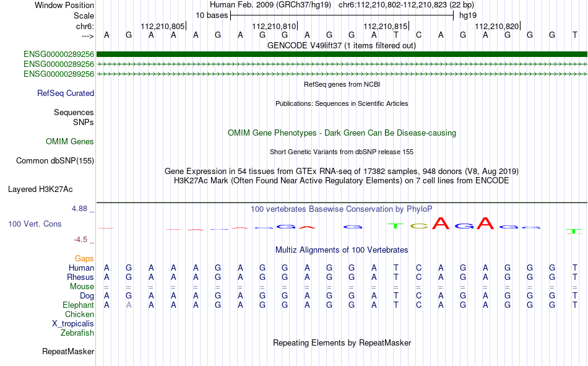Image resolution: width=588 pixels, height=366 pixels.
Task: Click the Gaps row label
Action: tap(84, 259)
